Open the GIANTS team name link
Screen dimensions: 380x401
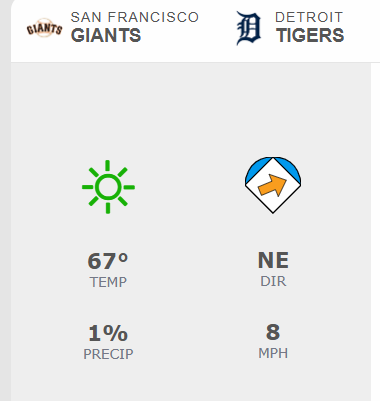pos(106,35)
